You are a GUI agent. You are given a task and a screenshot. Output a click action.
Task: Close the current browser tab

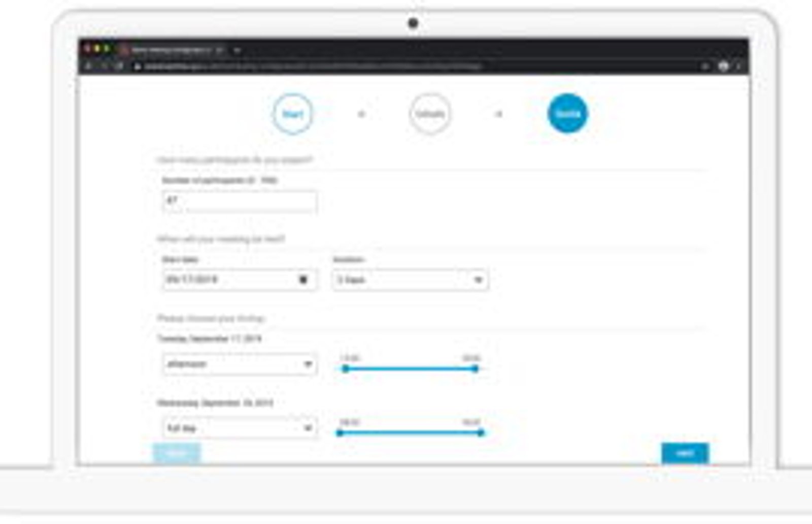tap(219, 50)
